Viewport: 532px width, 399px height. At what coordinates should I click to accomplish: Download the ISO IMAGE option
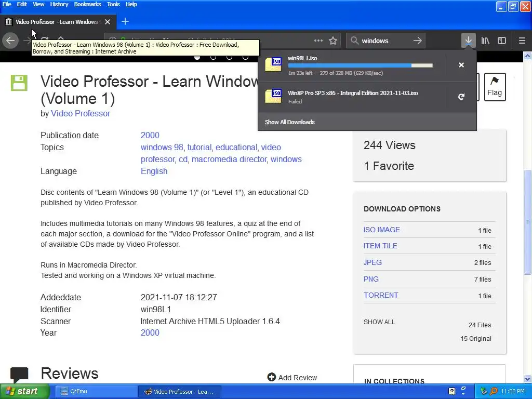(x=381, y=230)
